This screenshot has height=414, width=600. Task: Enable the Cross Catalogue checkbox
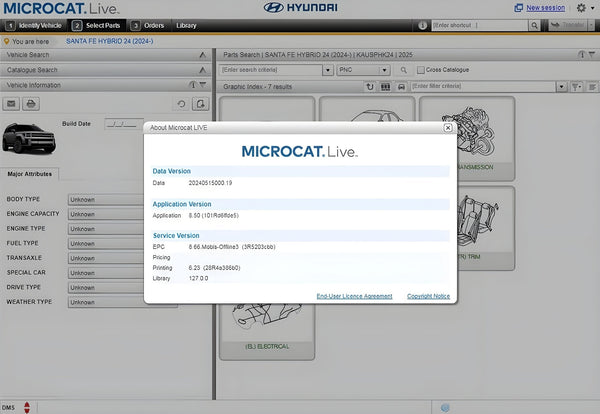[421, 70]
